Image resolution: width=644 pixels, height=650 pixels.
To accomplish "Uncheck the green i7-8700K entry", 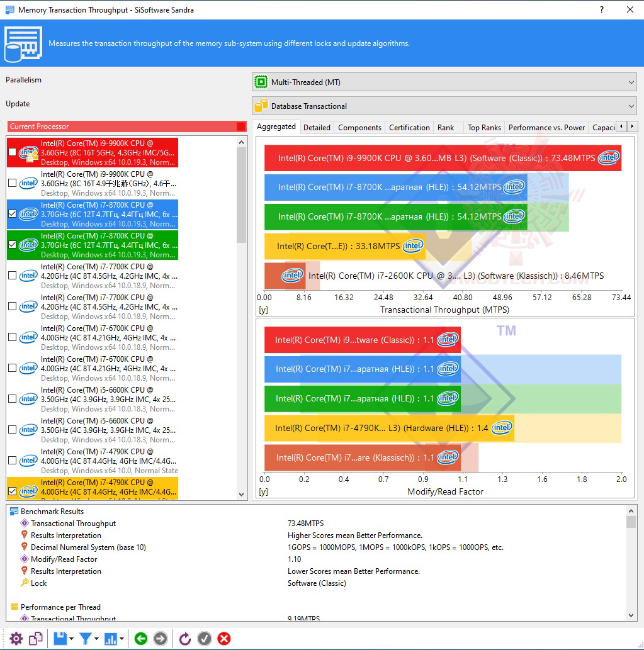I will tap(13, 245).
